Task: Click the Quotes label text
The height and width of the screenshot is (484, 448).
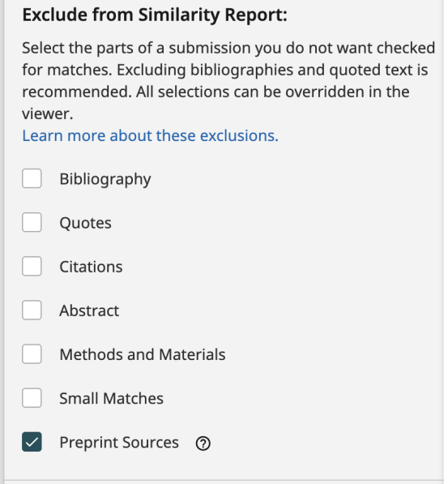Action: click(85, 223)
